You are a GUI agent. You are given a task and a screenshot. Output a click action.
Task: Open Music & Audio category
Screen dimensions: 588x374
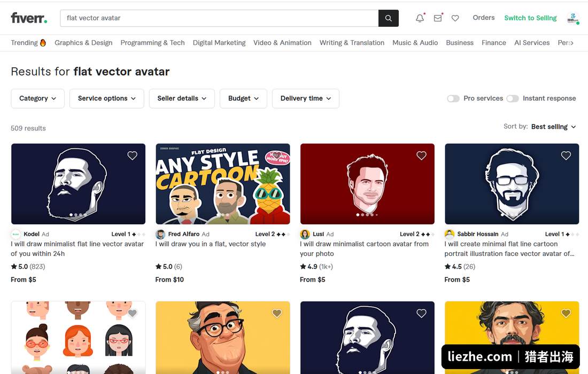click(415, 43)
